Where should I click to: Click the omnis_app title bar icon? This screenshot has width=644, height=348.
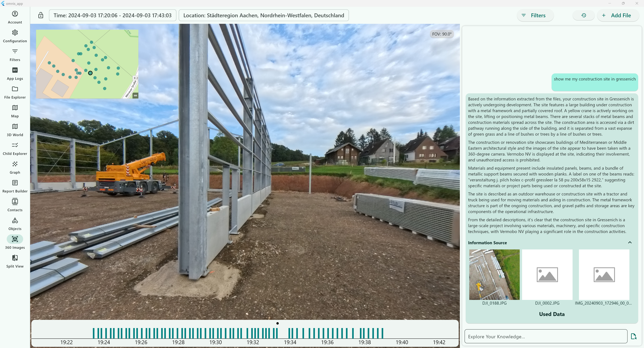(x=3, y=3)
